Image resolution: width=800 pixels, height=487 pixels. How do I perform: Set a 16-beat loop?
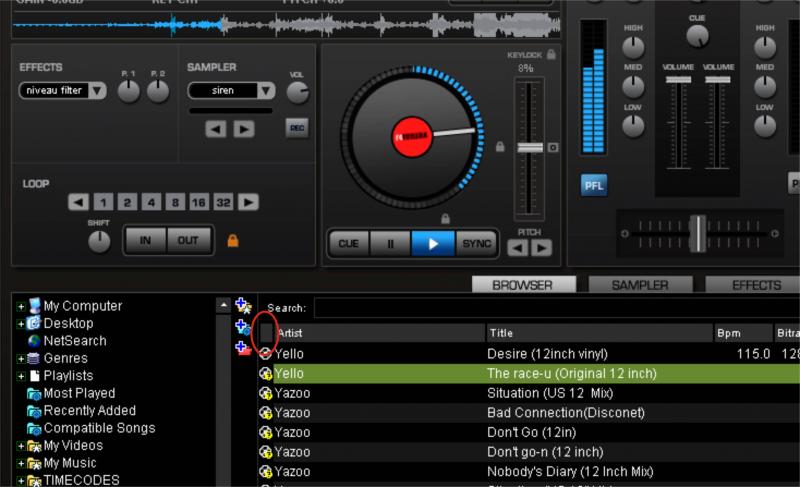198,202
